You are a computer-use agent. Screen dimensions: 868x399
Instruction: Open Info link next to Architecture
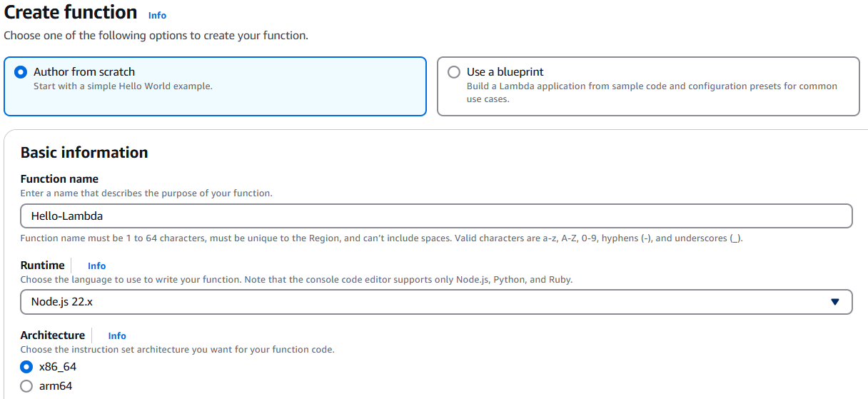click(x=117, y=335)
